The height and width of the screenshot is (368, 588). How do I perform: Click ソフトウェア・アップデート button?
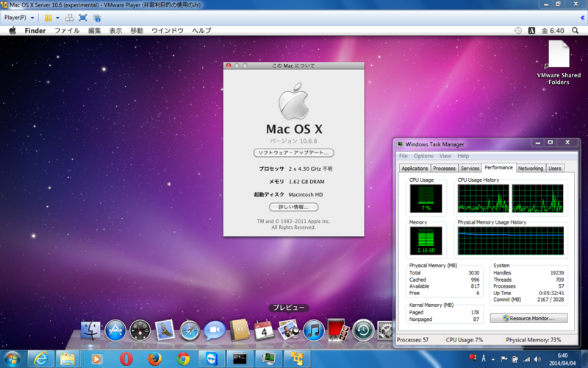pos(293,153)
